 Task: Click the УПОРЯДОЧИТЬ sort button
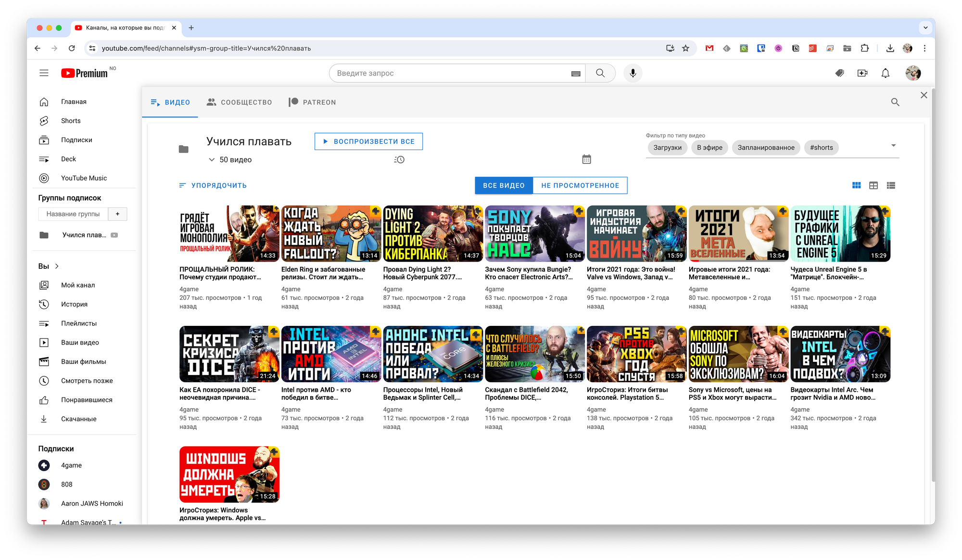click(213, 186)
